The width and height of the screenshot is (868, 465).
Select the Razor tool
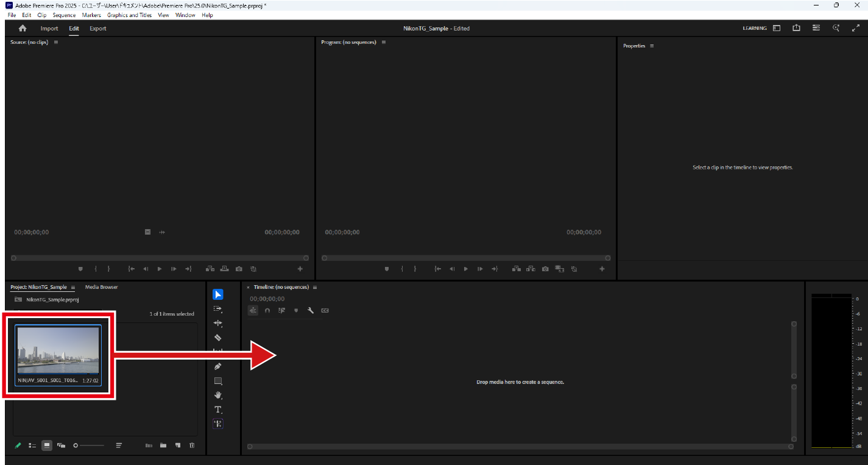(218, 338)
